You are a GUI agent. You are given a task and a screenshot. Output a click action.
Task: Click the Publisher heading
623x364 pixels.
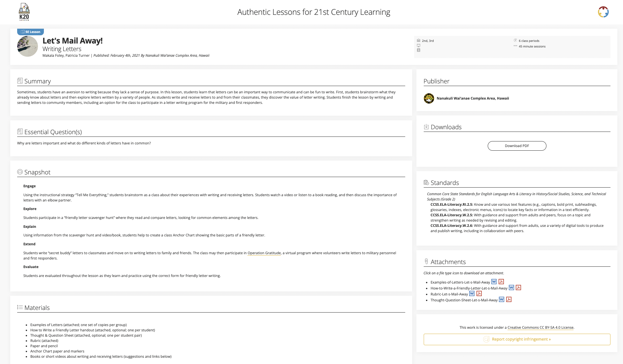pos(437,81)
